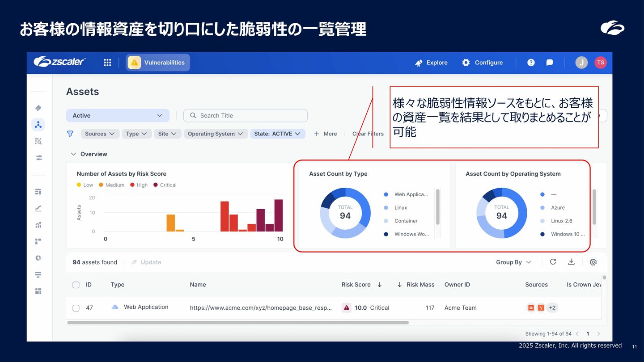Sort by Risk Score column
This screenshot has width=644, height=362.
(361, 285)
